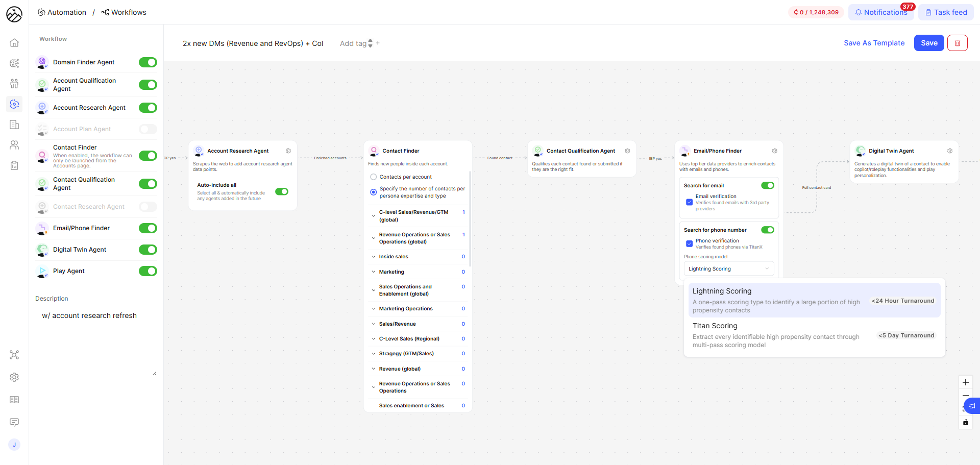Open Account Research Agent node settings gear
980x465 pixels.
click(x=288, y=151)
